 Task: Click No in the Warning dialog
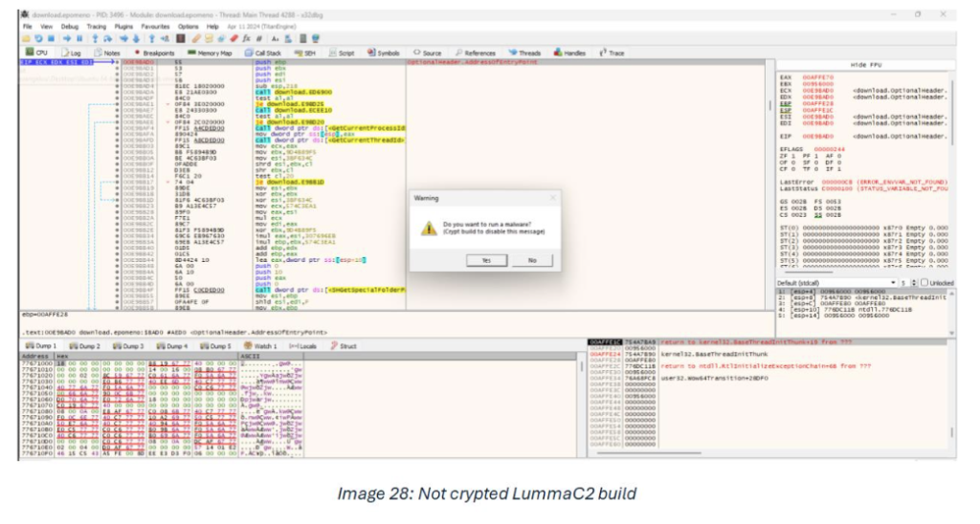pyautogui.click(x=531, y=260)
